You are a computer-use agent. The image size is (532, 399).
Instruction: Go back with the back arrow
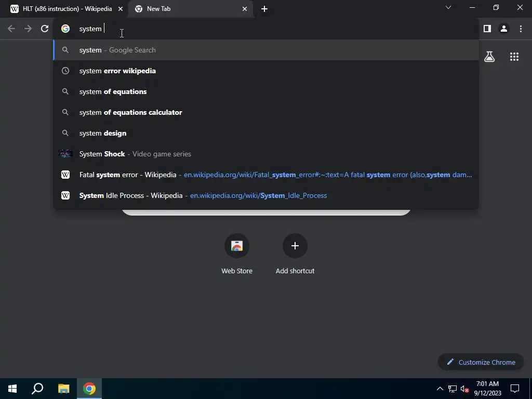(11, 29)
